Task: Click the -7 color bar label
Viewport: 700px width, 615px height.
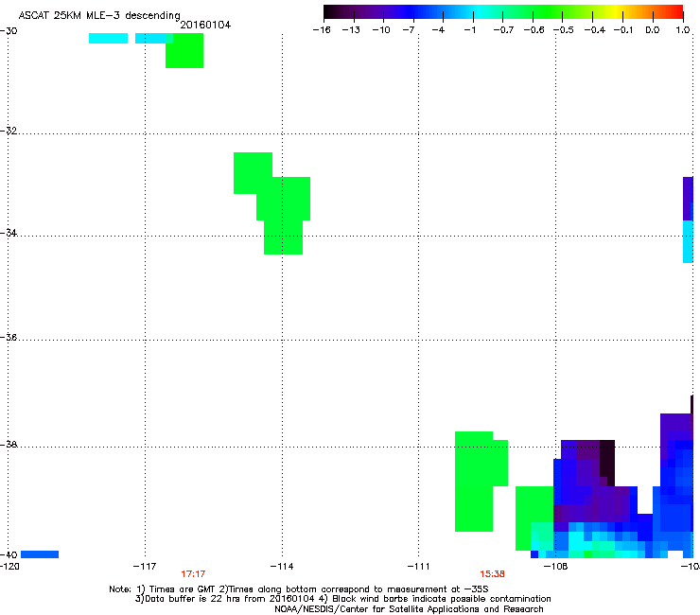Action: click(x=409, y=30)
